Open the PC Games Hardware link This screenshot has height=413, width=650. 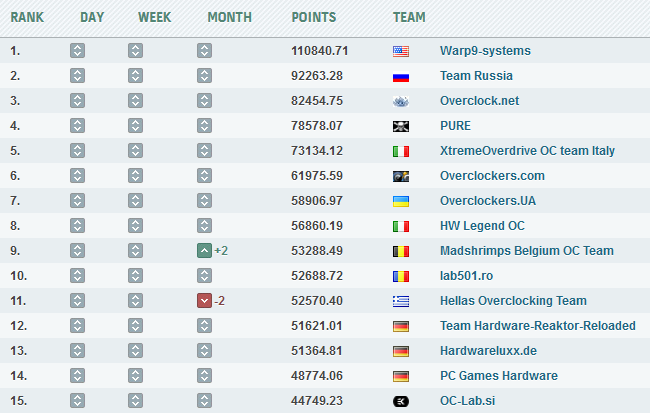click(499, 376)
